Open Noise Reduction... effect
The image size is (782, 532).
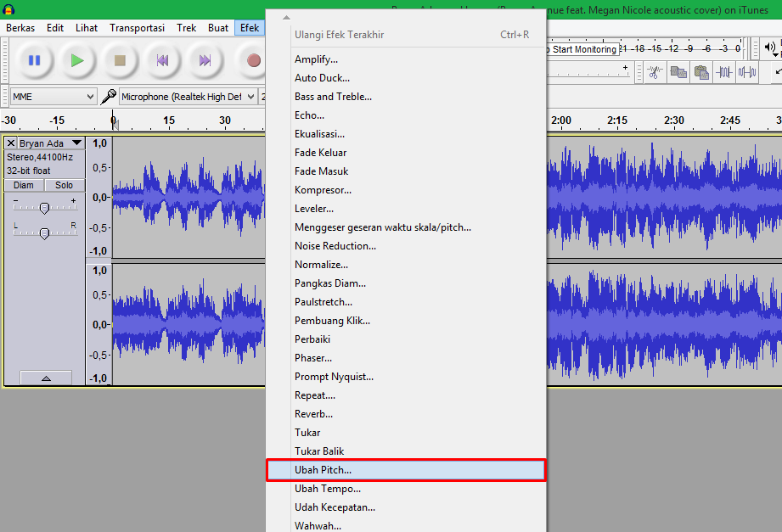coord(406,246)
